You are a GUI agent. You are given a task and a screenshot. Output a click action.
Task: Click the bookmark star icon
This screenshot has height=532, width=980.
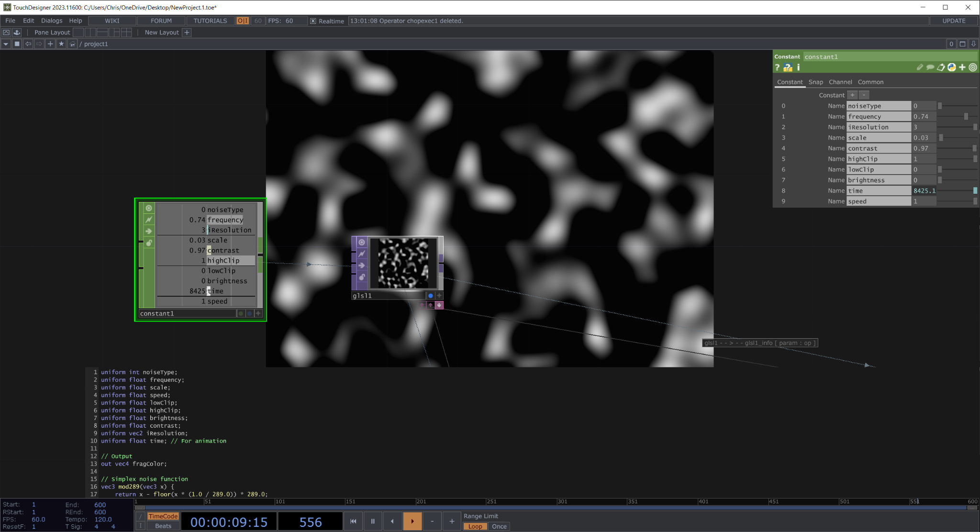tap(61, 44)
